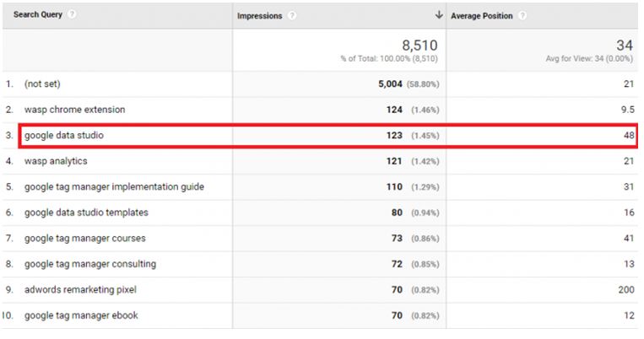Open the Search Query help icon
644x339 pixels.
[72, 14]
